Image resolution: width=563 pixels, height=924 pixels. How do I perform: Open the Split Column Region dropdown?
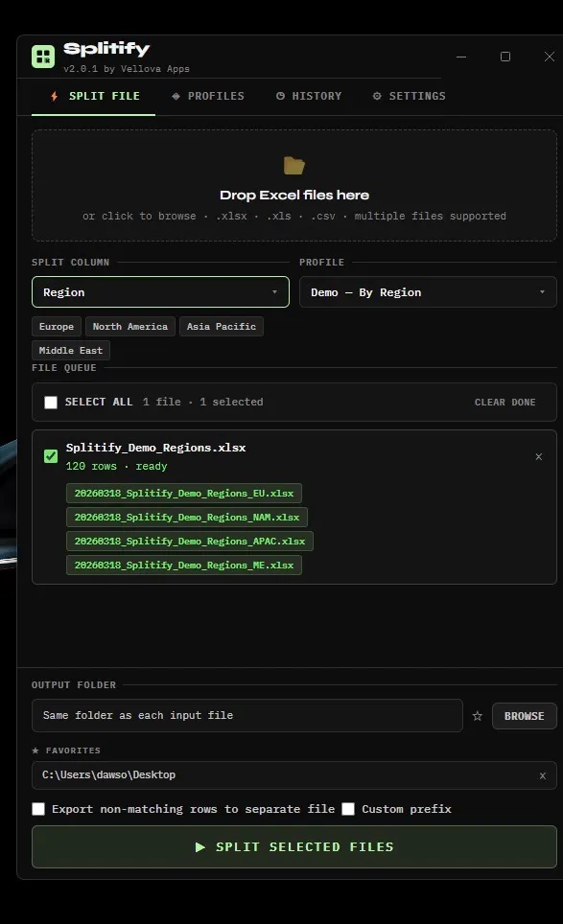160,292
